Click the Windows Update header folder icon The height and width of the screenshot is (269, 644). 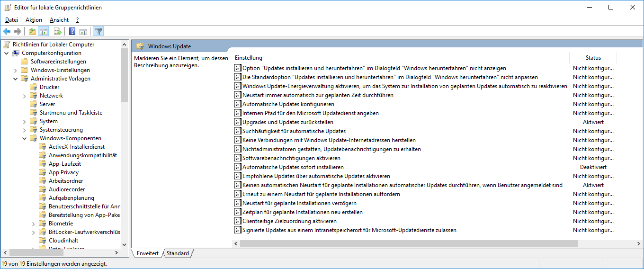[x=140, y=46]
